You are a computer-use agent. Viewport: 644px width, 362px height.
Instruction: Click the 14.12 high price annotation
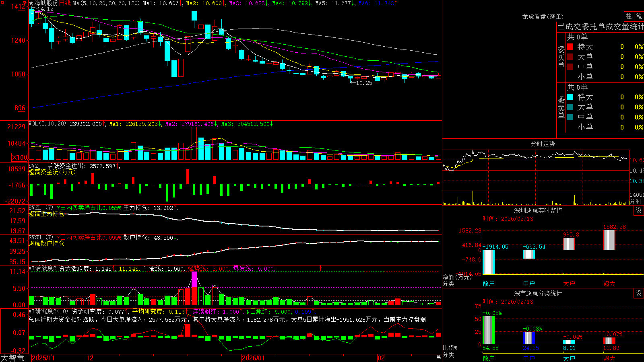tap(45, 9)
